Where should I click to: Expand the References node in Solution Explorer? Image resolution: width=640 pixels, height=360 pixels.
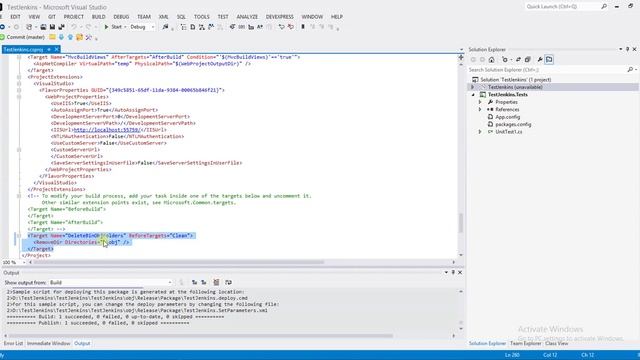click(480, 109)
